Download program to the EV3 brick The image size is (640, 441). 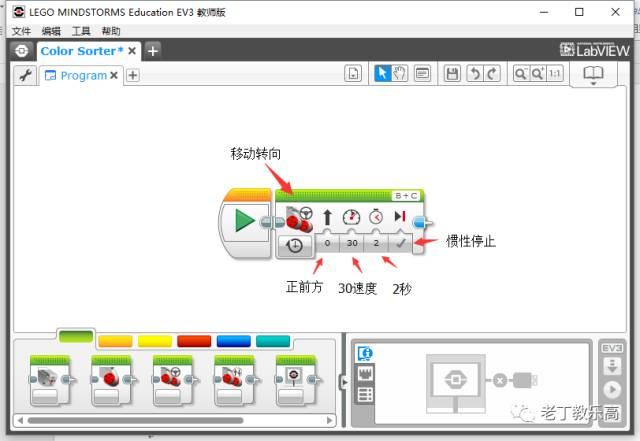[612, 366]
